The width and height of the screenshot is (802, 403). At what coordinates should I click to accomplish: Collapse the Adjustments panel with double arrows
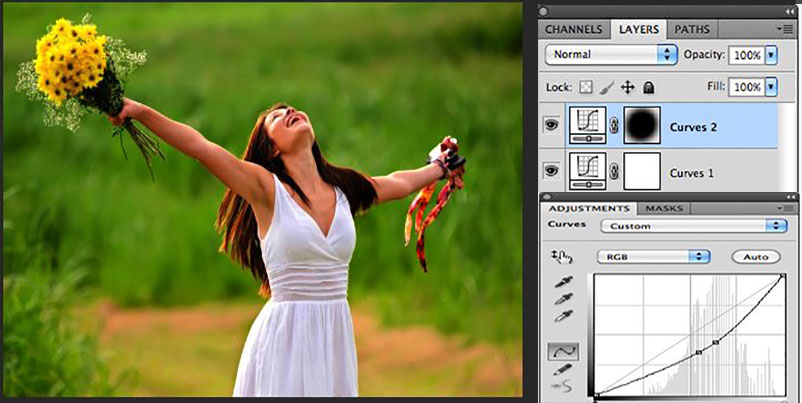(x=791, y=197)
